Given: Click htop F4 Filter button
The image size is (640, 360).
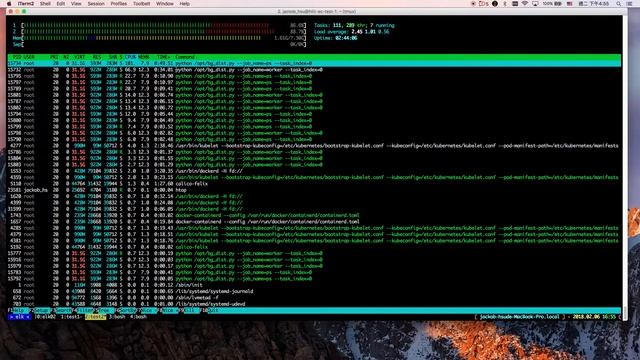Looking at the screenshot, I should [x=83, y=311].
